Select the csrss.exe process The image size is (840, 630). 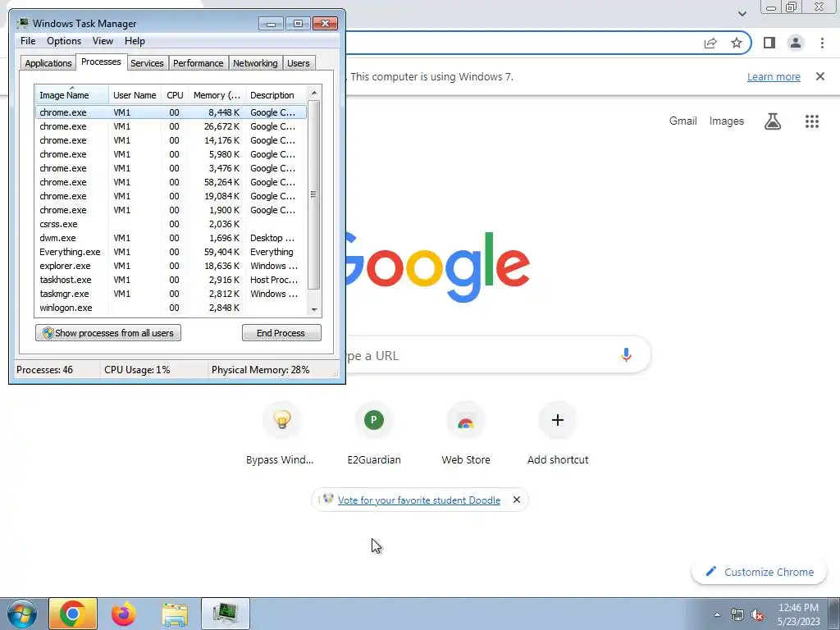171,224
